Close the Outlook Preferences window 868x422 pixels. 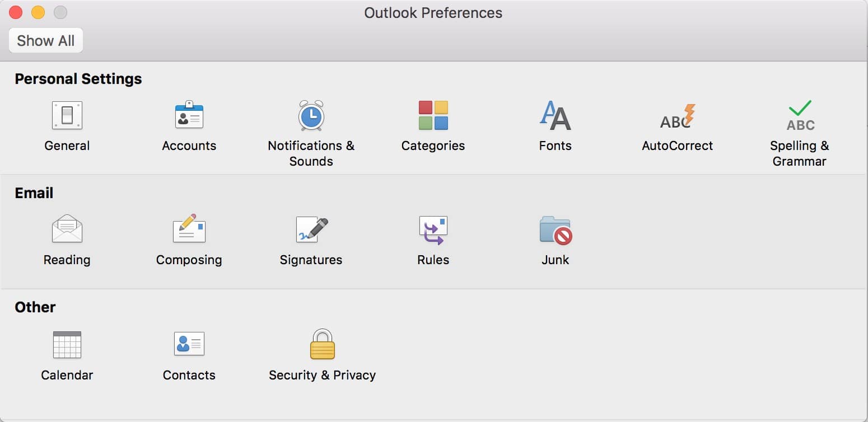16,12
